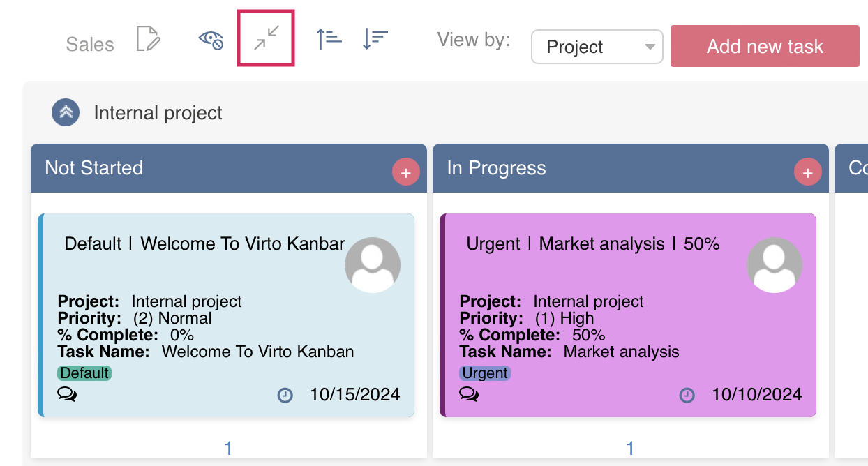
Task: Open the View by dropdown
Action: (x=597, y=47)
